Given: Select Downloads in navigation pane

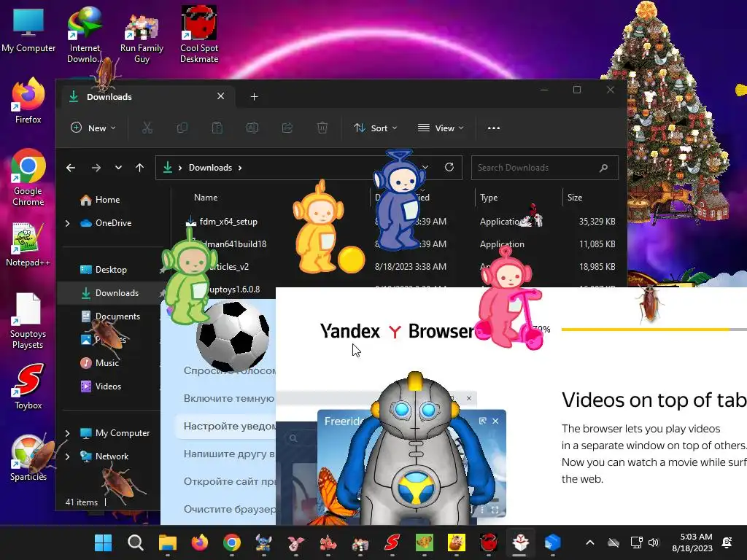Looking at the screenshot, I should 109,293.
